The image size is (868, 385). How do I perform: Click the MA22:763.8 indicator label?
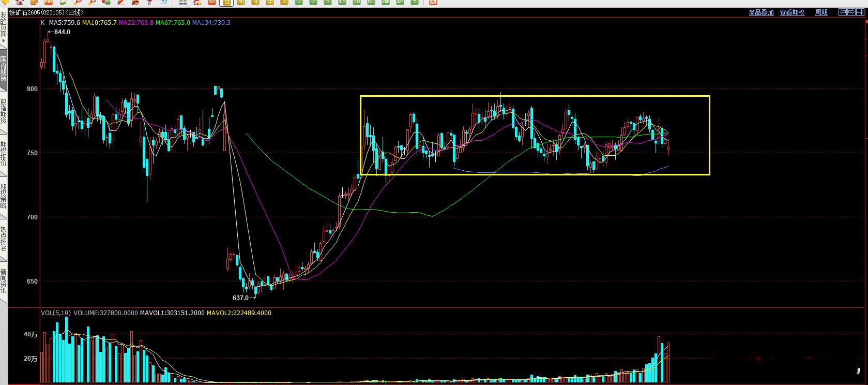(x=136, y=23)
